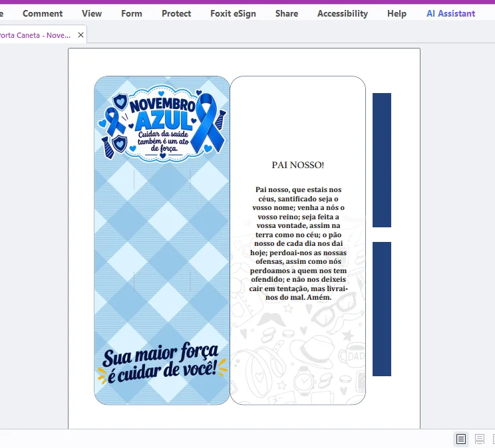Open the Foxit eSign tab
The width and height of the screenshot is (495, 448).
[234, 13]
